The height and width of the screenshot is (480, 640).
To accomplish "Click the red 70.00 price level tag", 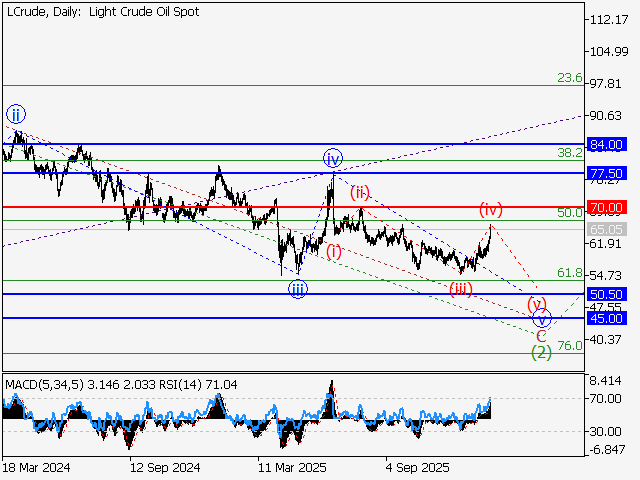I will (607, 207).
